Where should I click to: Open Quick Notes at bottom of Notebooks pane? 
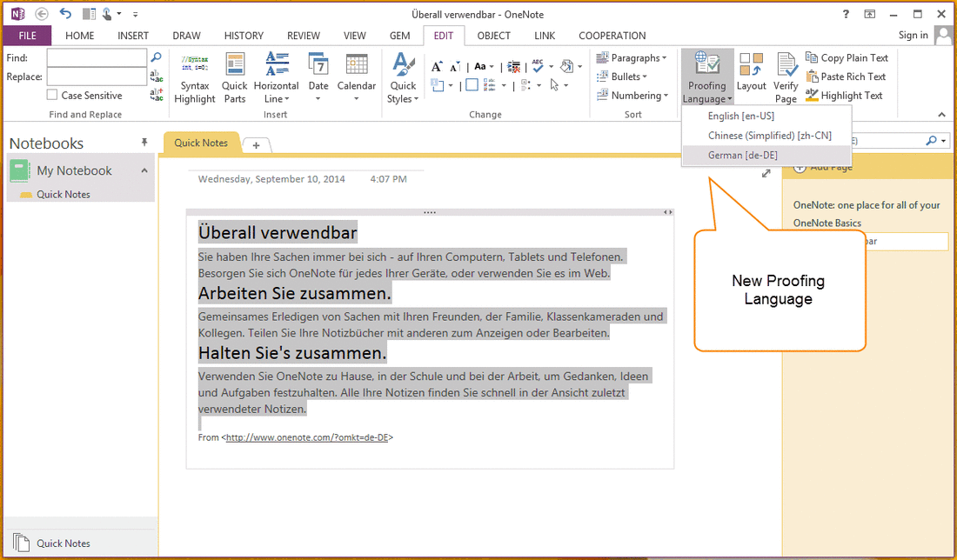click(63, 543)
